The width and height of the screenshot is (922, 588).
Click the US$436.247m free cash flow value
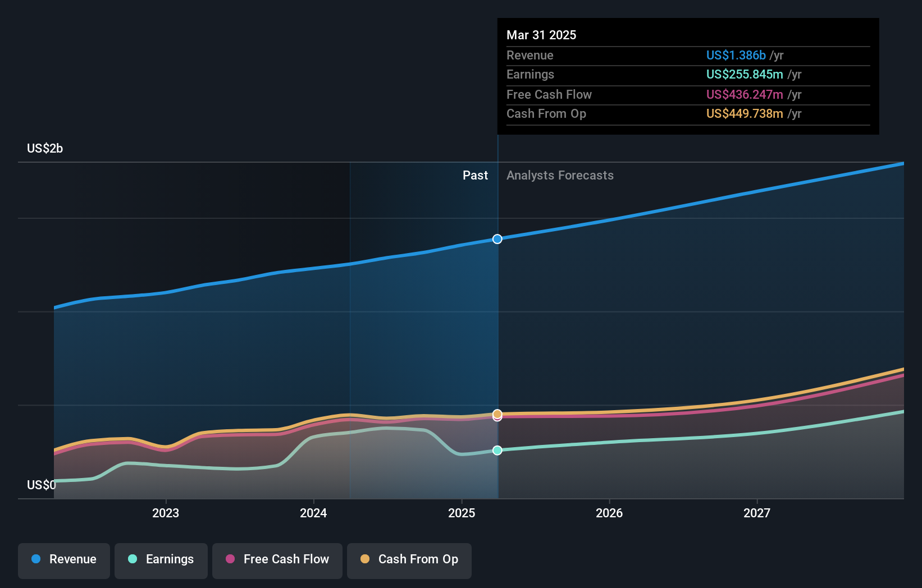745,94
